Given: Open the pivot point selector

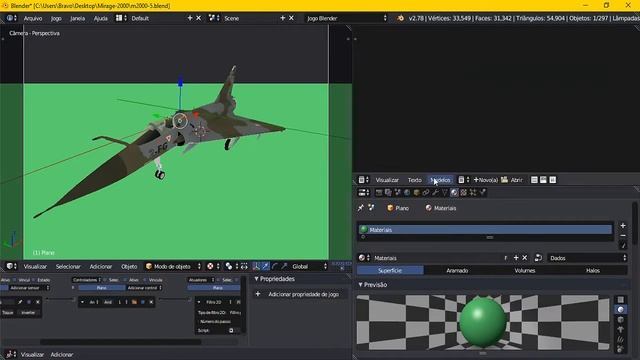Looking at the screenshot, I should coord(231,266).
